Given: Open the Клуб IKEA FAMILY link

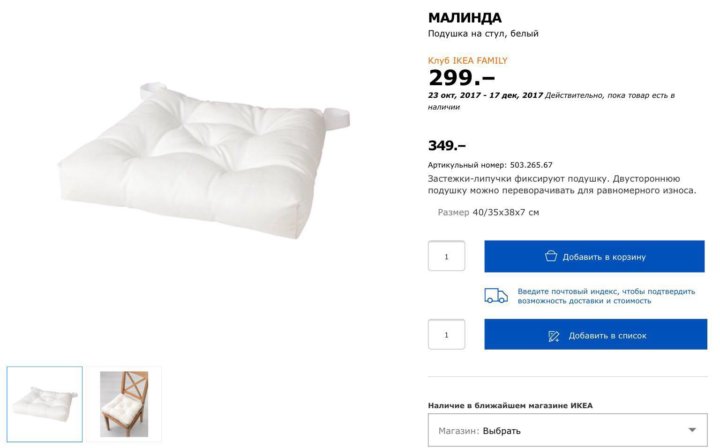Looking at the screenshot, I should click(x=467, y=60).
